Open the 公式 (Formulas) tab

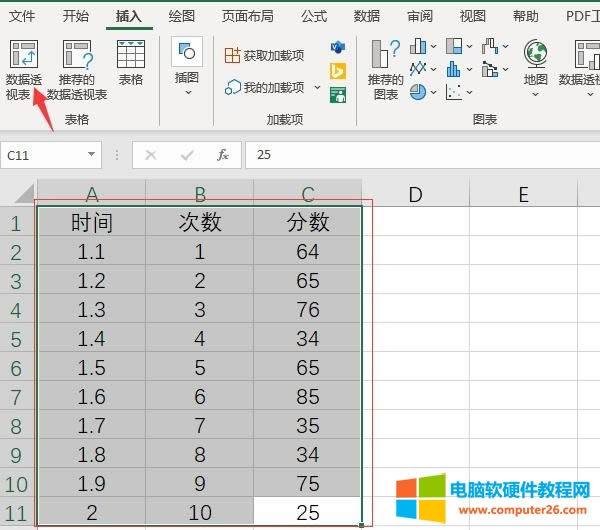click(314, 16)
